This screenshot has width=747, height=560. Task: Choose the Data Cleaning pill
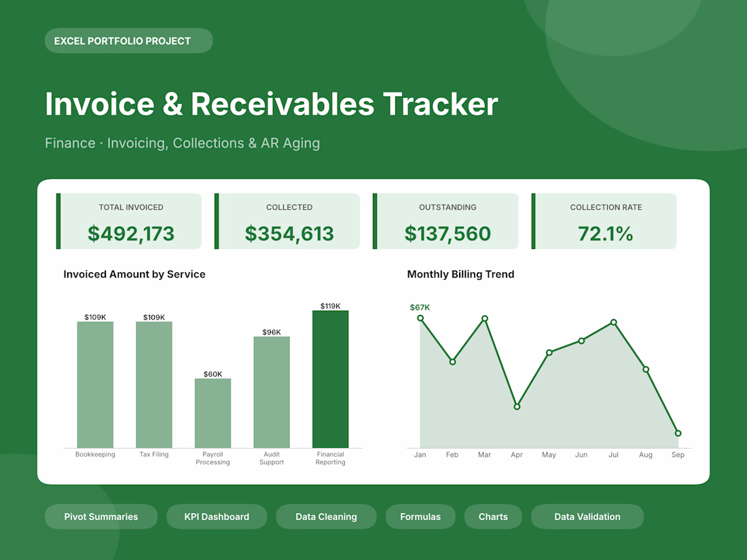pos(327,517)
